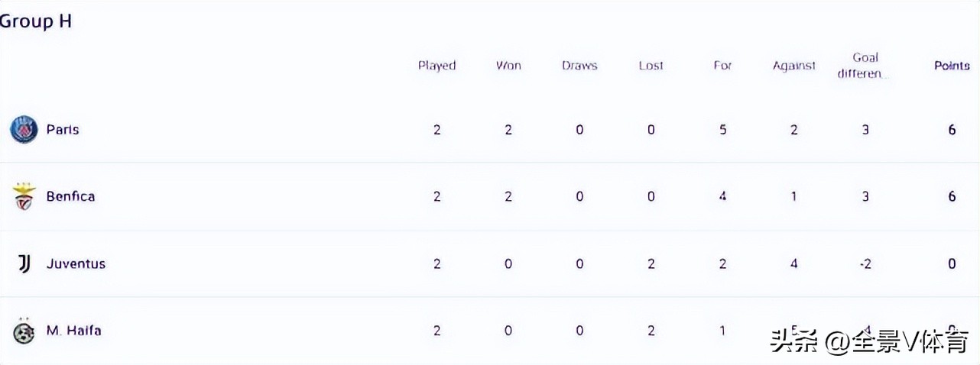Open the Benfica team link

point(70,196)
